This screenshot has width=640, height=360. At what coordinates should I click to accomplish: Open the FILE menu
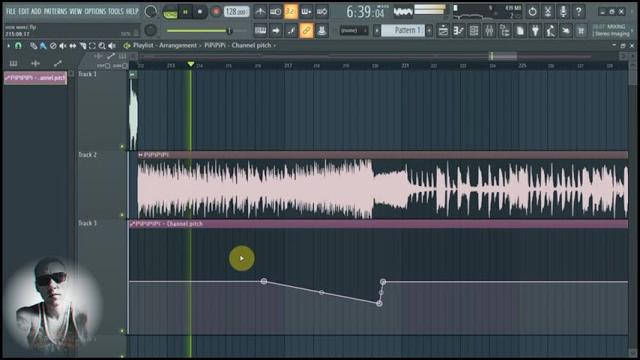click(11, 11)
